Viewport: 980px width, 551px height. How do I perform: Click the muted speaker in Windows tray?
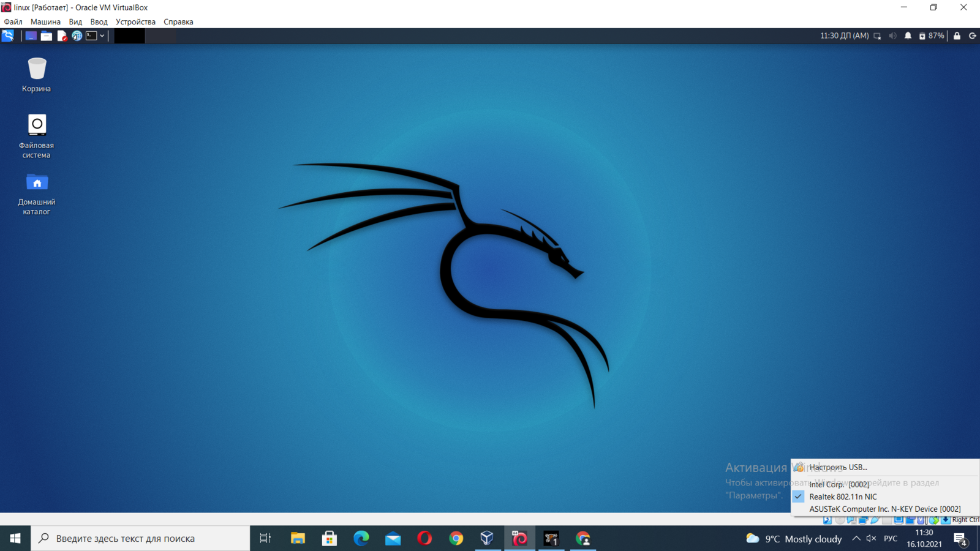pyautogui.click(x=871, y=539)
